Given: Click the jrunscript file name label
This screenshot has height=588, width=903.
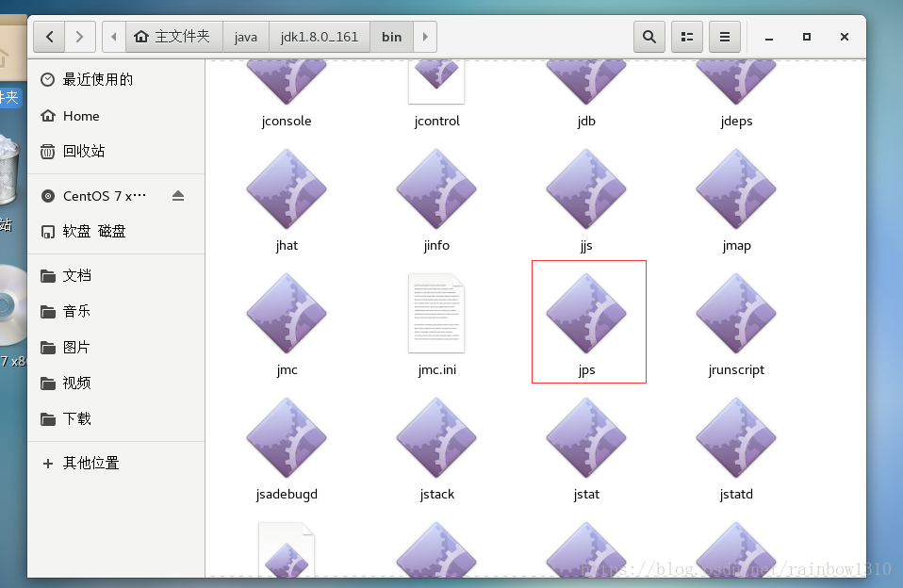Looking at the screenshot, I should tap(736, 369).
